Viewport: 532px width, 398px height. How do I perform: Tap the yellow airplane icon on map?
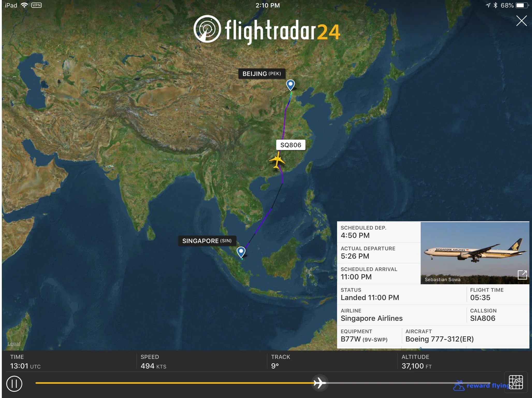pyautogui.click(x=277, y=160)
